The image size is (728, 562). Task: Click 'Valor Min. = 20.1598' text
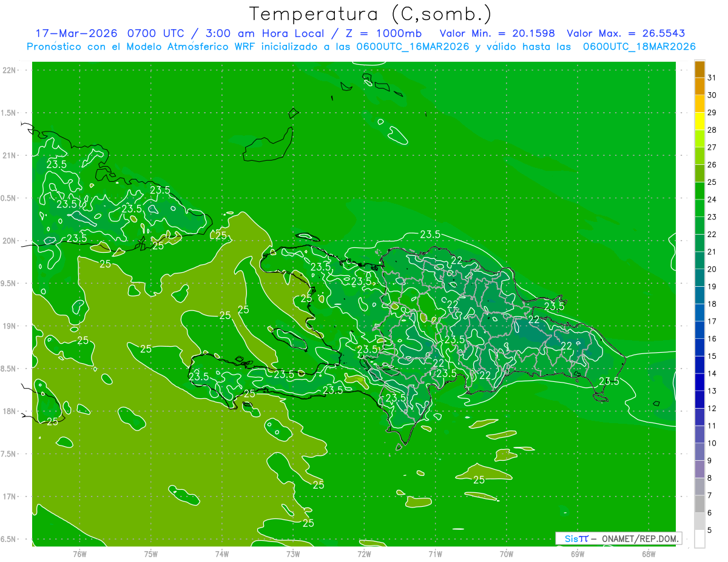497,33
